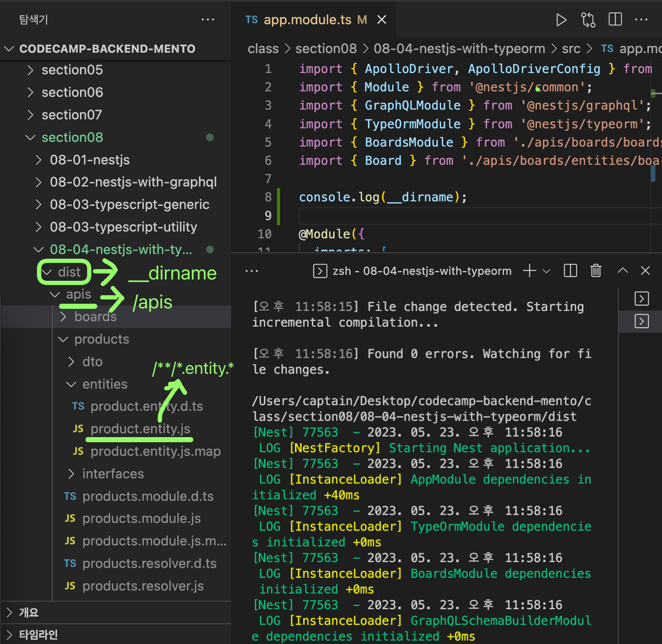Screen dimensions: 662x644
Task: Expand the 08-03-typescript-generic folder
Action: click(116, 205)
